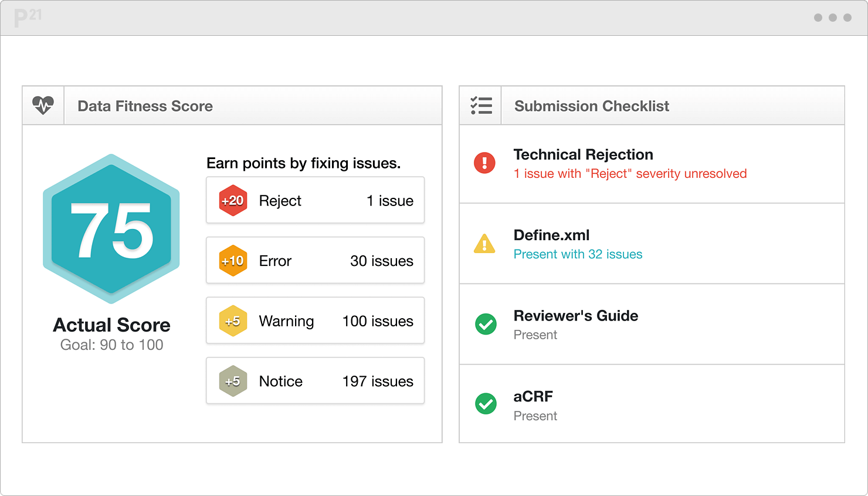The height and width of the screenshot is (496, 868).
Task: Click the unresolved Reject severity issue link
Action: pyautogui.click(x=630, y=173)
